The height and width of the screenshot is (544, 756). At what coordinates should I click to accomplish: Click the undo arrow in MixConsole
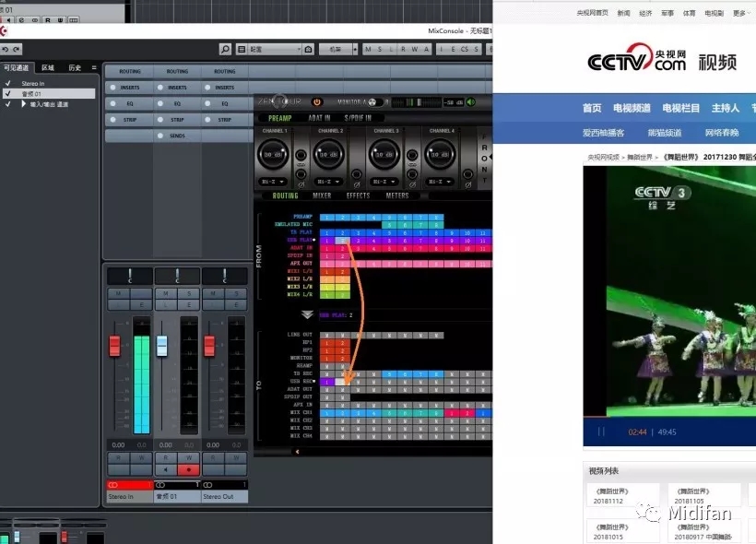point(5,49)
